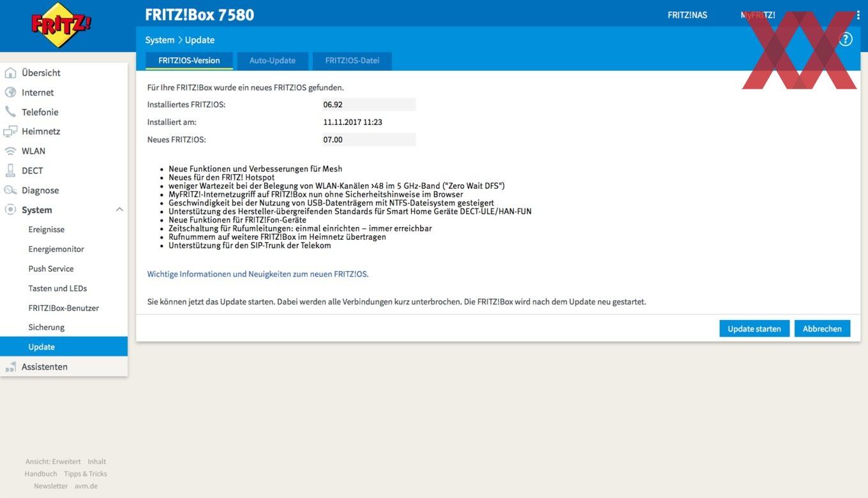Click the Heimnetz network icon
The image size is (868, 498).
[x=10, y=131]
